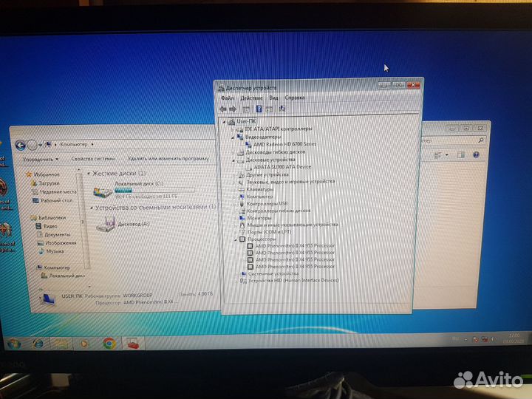Open the Упорядочить dropdown in Explorer
The height and width of the screenshot is (399, 532).
[41, 159]
